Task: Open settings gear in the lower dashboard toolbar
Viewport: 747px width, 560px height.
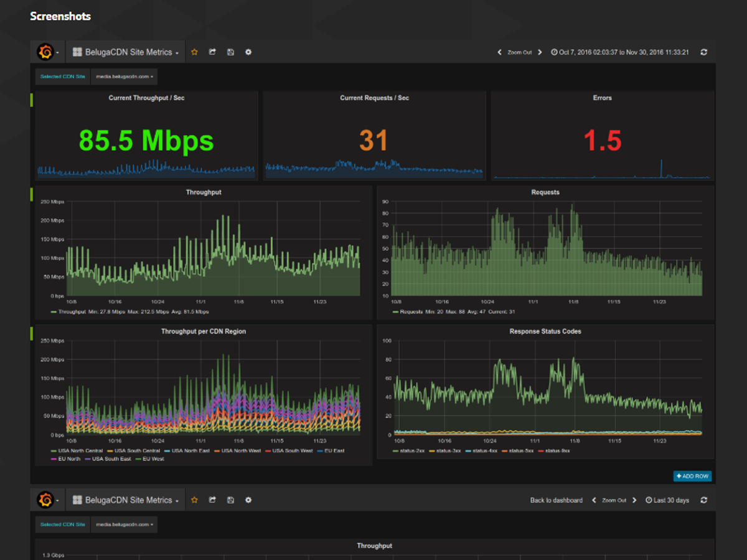Action: coord(248,500)
